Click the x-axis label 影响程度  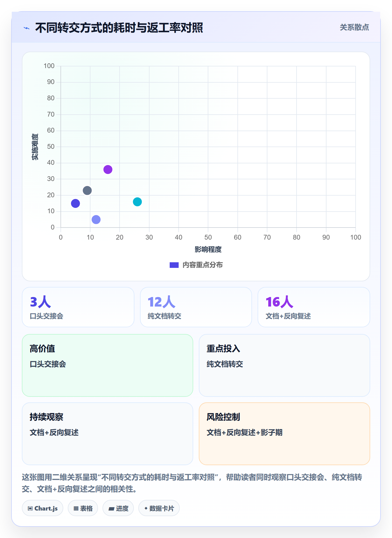tap(208, 249)
